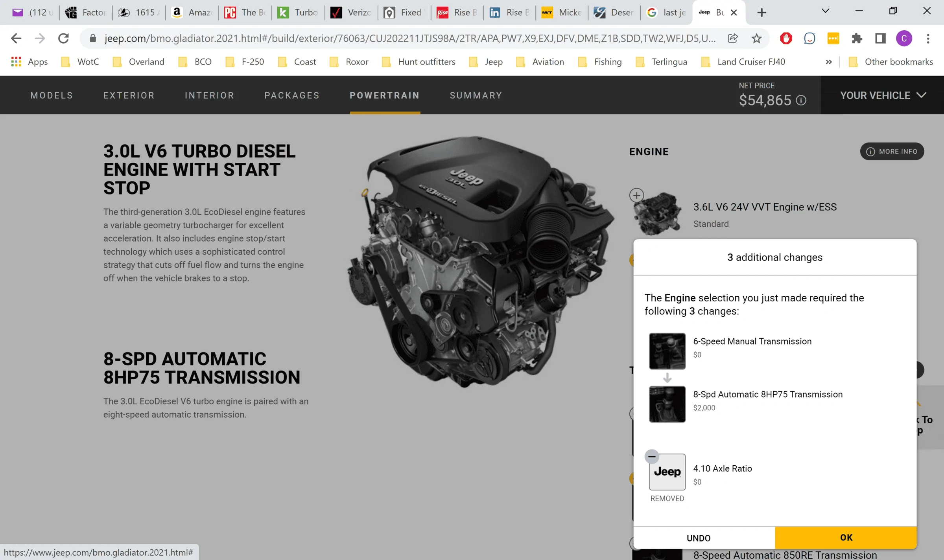Switch to the MODELS tab
Image resolution: width=944 pixels, height=560 pixels.
coord(52,95)
